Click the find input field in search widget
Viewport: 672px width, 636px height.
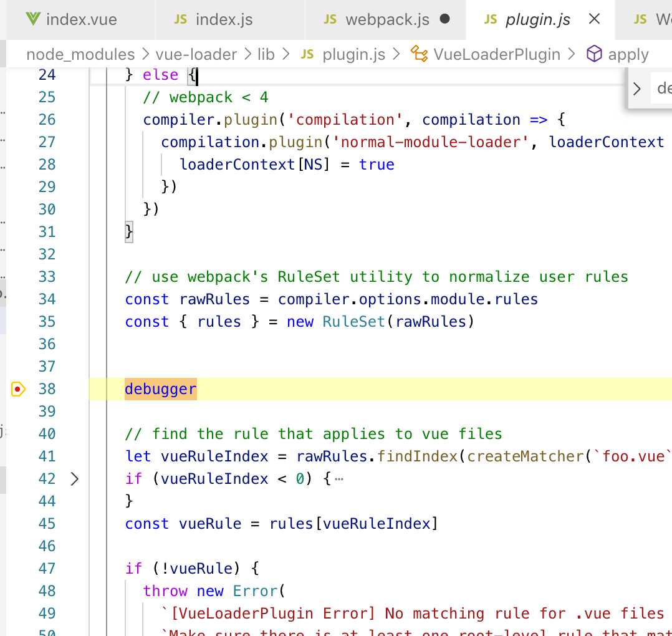[661, 89]
